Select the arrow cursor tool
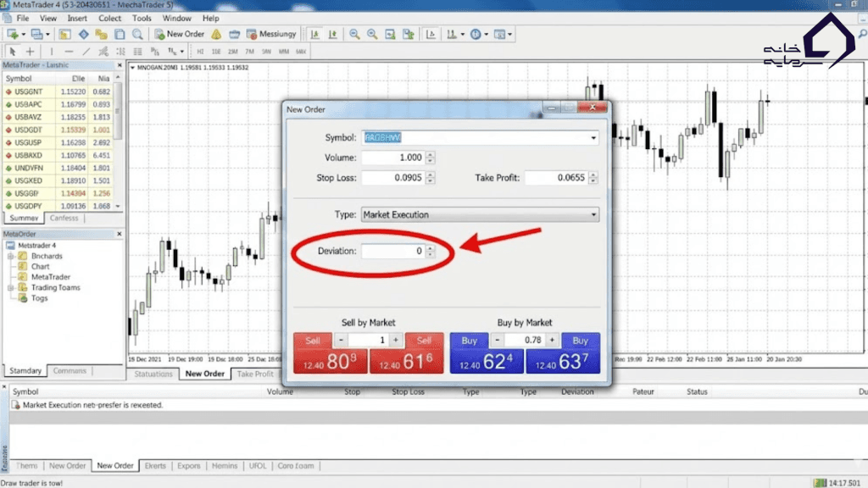The image size is (868, 488). [x=12, y=52]
